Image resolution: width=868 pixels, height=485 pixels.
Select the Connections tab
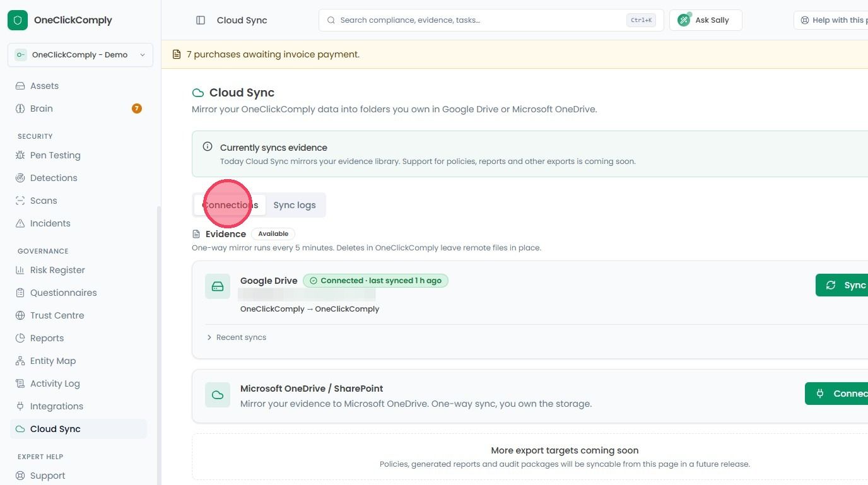tap(230, 205)
